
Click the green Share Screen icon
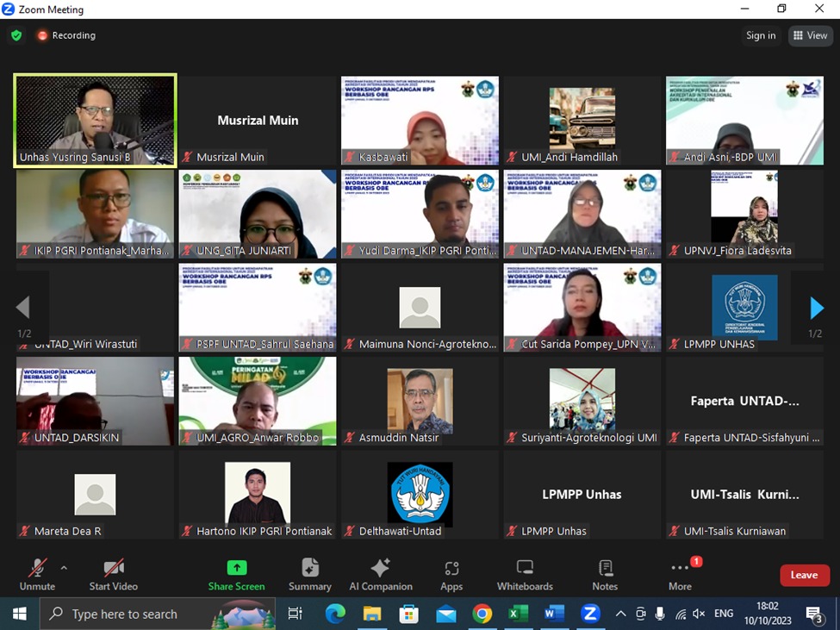point(236,568)
